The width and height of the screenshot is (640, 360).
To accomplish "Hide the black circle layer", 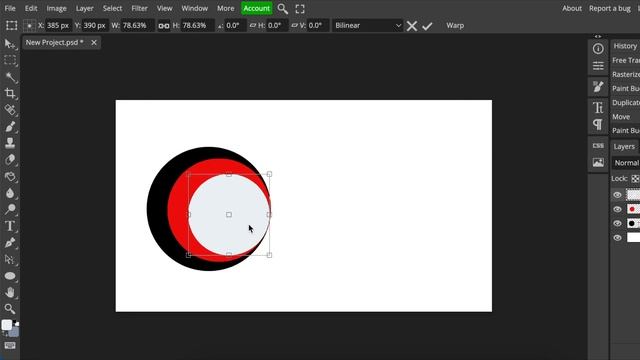I will [x=617, y=223].
